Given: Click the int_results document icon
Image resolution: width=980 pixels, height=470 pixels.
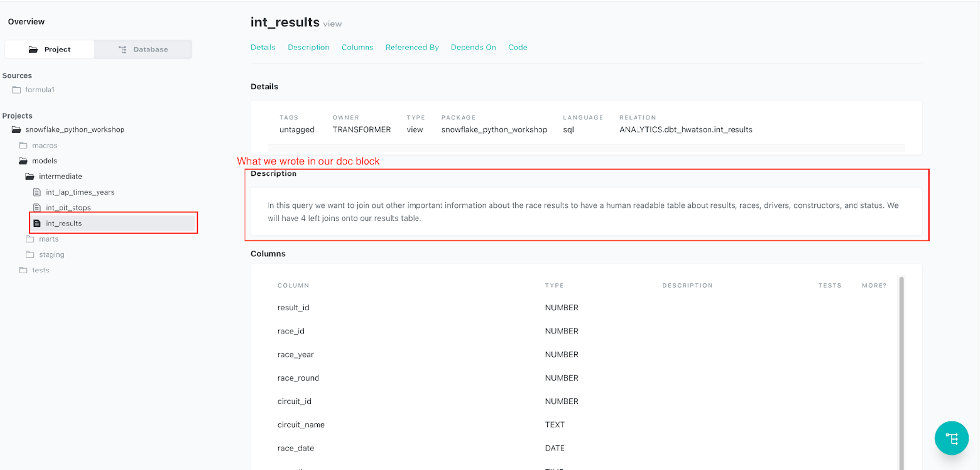Looking at the screenshot, I should coord(38,223).
